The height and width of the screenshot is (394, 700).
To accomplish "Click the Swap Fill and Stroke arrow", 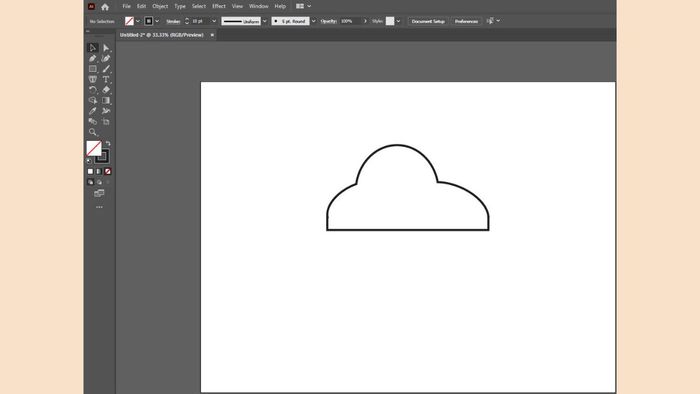I will click(x=108, y=144).
